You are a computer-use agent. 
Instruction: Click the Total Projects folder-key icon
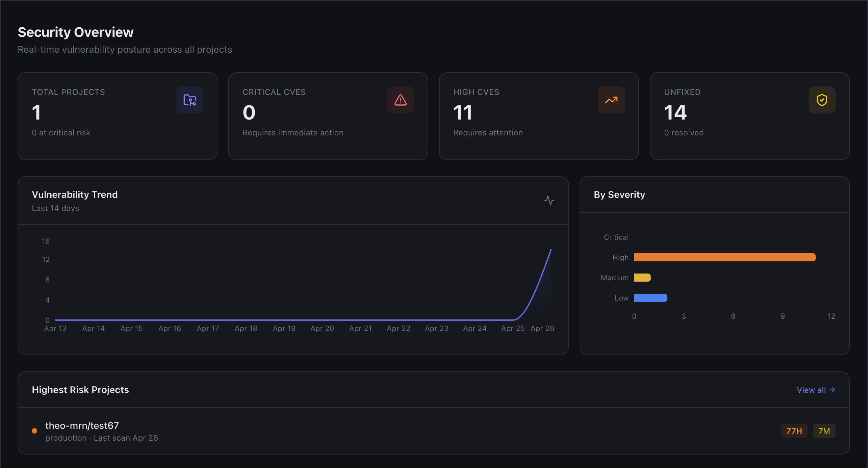[189, 100]
